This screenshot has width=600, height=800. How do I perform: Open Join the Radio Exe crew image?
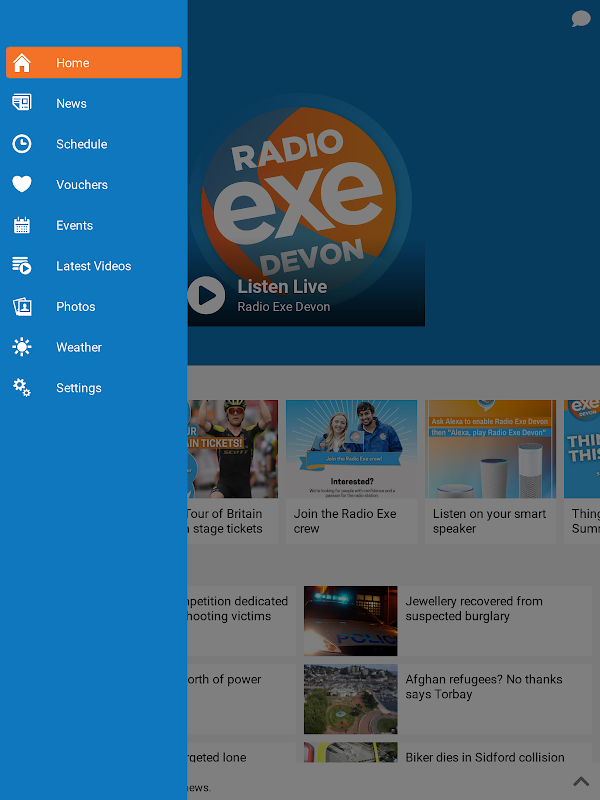pos(351,448)
